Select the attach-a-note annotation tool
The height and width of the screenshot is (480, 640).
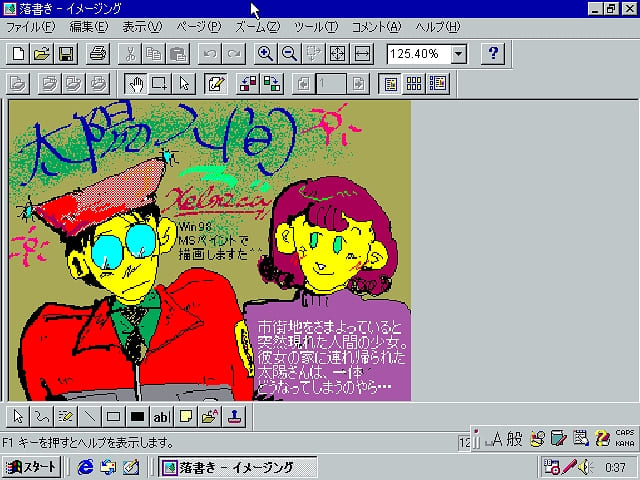pos(186,416)
